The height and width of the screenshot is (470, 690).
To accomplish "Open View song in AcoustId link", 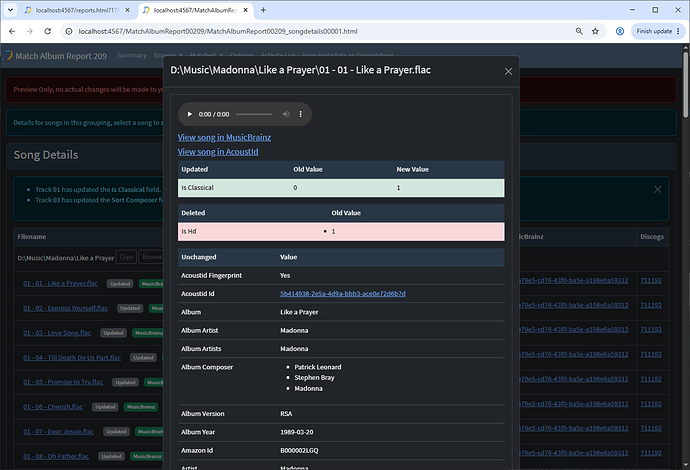I will 218,152.
